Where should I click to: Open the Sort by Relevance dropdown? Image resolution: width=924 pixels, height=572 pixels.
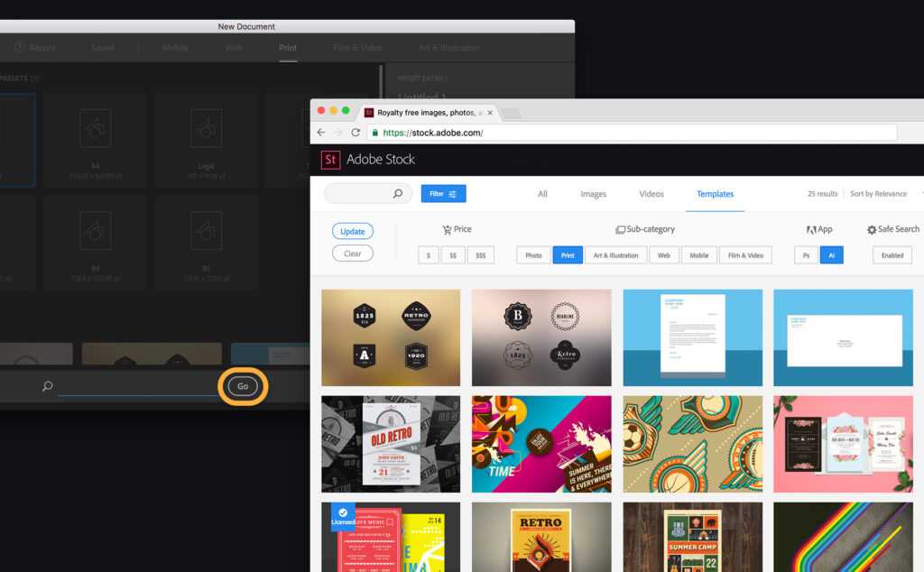coord(878,194)
